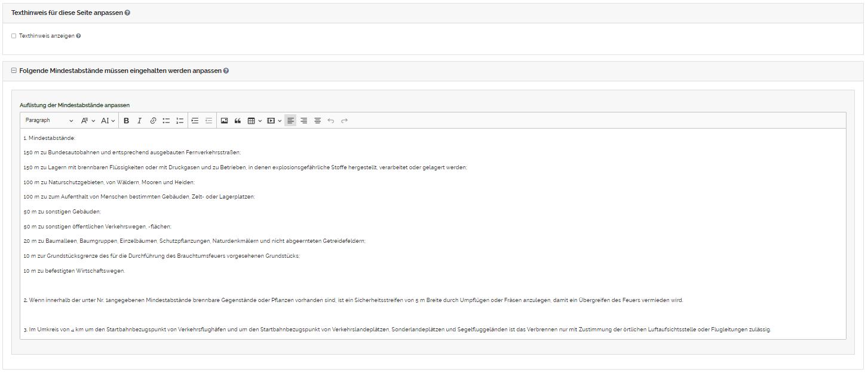
Task: Center align the text
Action: (318, 121)
